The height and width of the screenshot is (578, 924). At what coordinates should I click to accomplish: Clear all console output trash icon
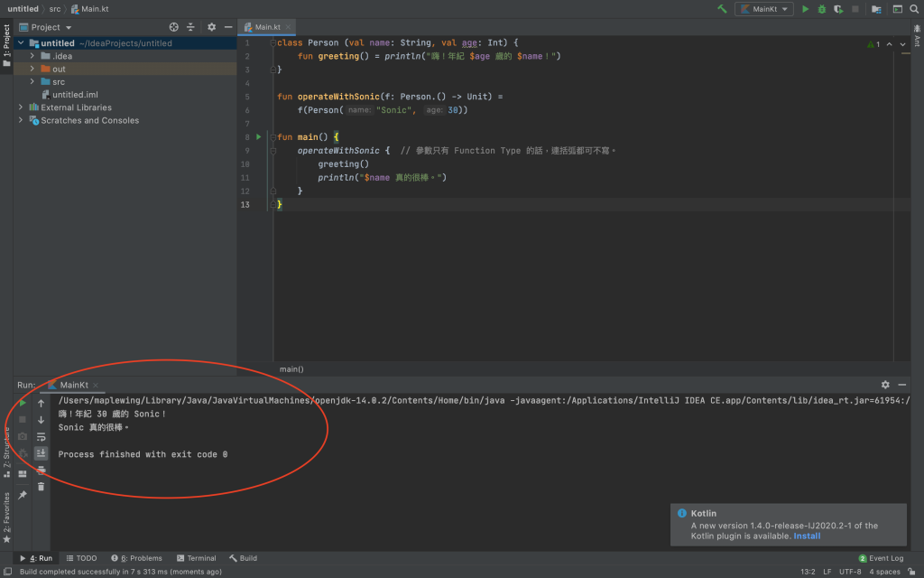point(42,487)
